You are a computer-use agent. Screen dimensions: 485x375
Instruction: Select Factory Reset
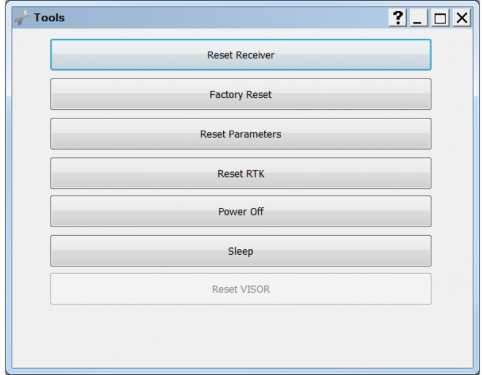[x=241, y=94]
